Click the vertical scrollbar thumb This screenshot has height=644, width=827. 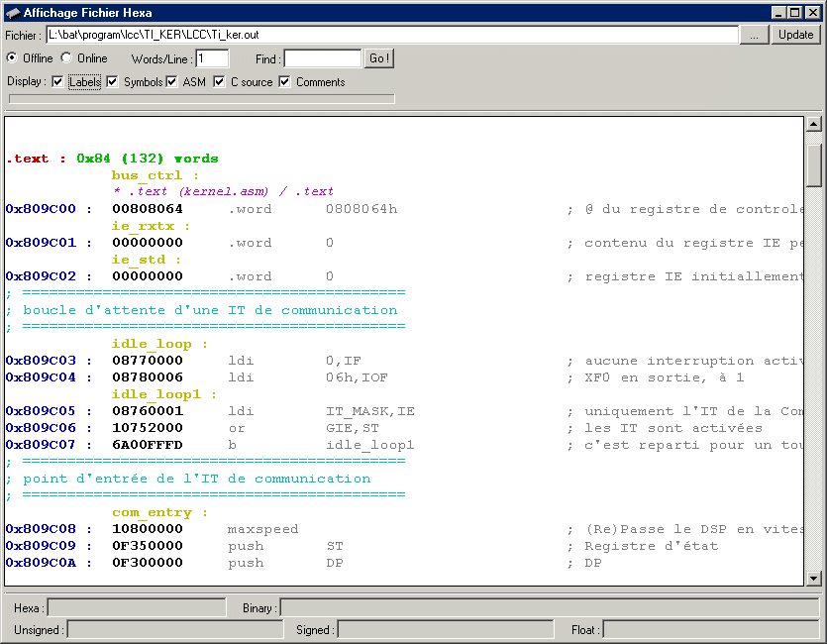coord(814,164)
